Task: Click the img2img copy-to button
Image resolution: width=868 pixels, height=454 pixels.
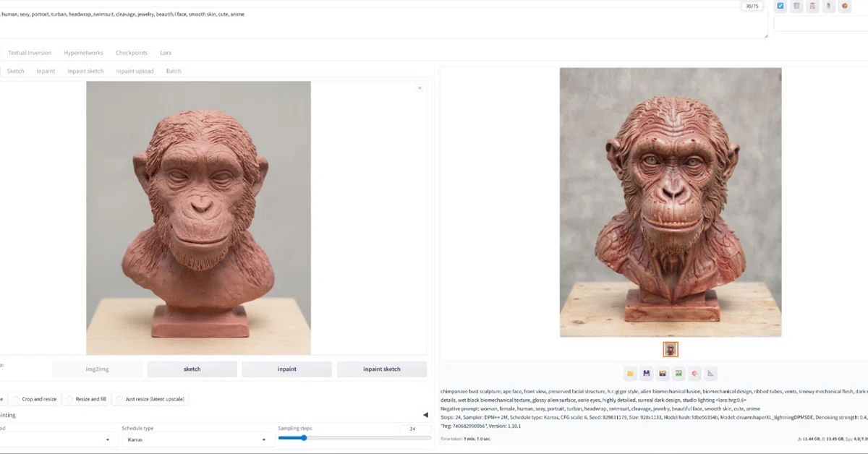Action: pyautogui.click(x=97, y=369)
